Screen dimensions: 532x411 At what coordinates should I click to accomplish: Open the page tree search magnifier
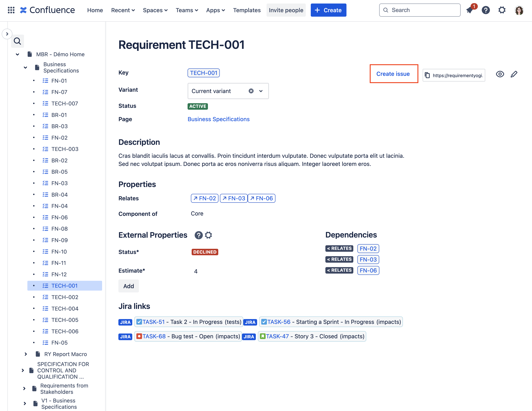[x=17, y=41]
